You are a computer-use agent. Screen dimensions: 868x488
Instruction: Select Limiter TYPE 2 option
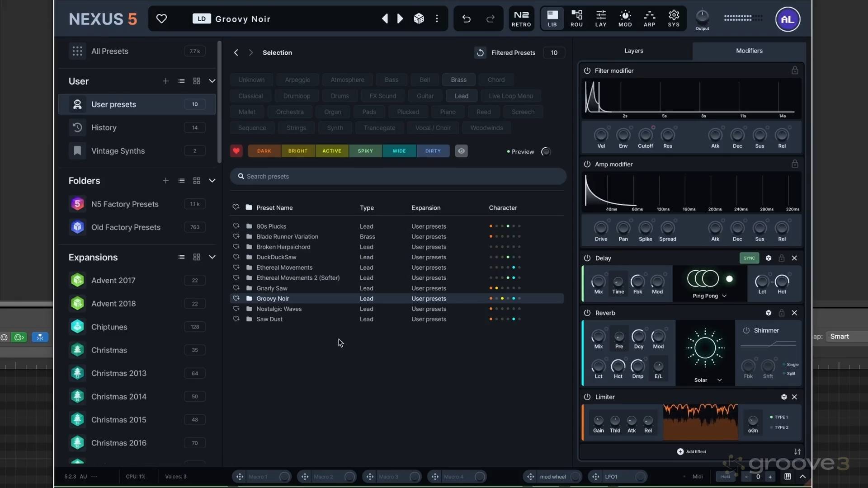779,427
